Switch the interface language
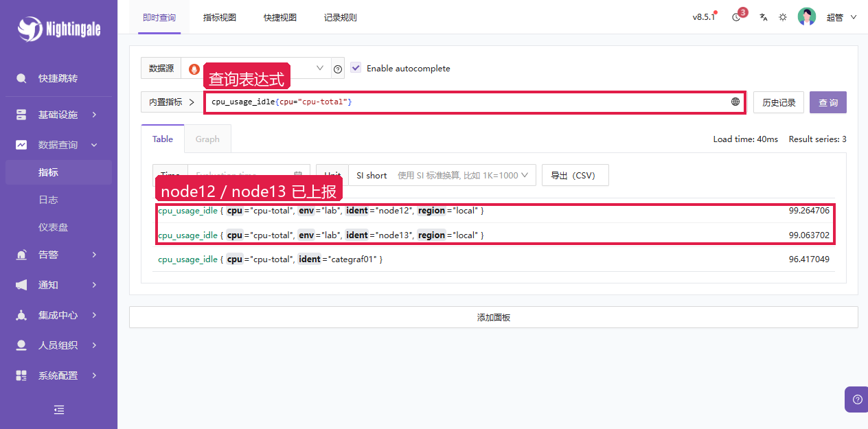868x429 pixels. [x=763, y=17]
